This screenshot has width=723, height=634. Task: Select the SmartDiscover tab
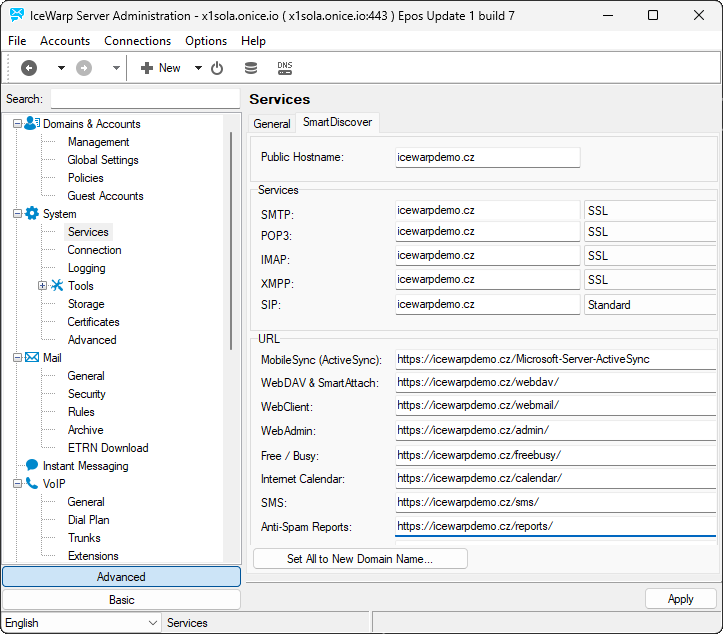coord(338,122)
